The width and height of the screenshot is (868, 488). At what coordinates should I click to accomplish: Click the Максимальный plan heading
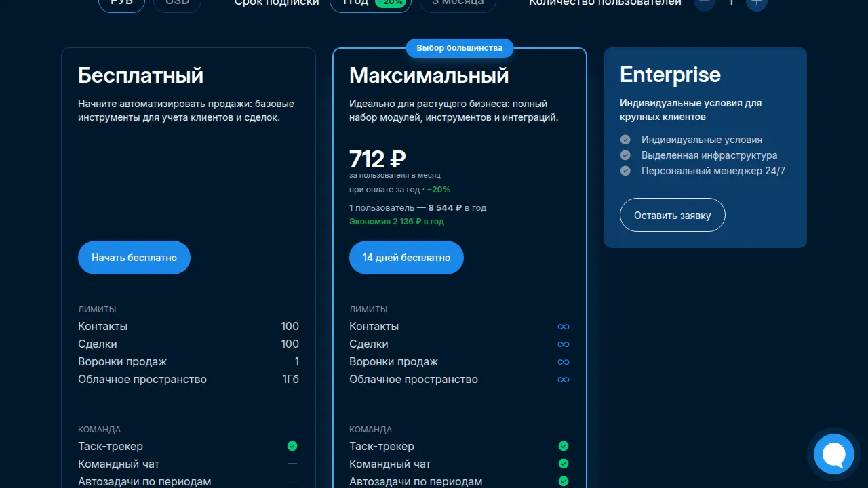click(x=429, y=75)
